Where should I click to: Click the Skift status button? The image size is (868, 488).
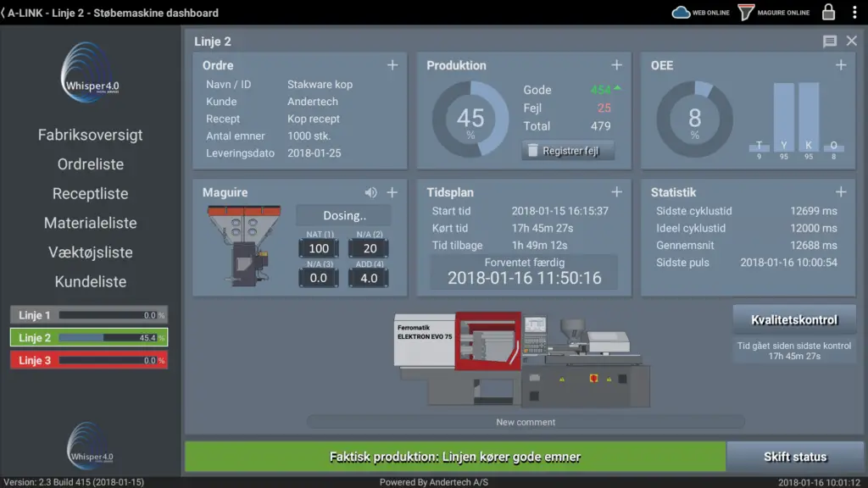coord(794,457)
